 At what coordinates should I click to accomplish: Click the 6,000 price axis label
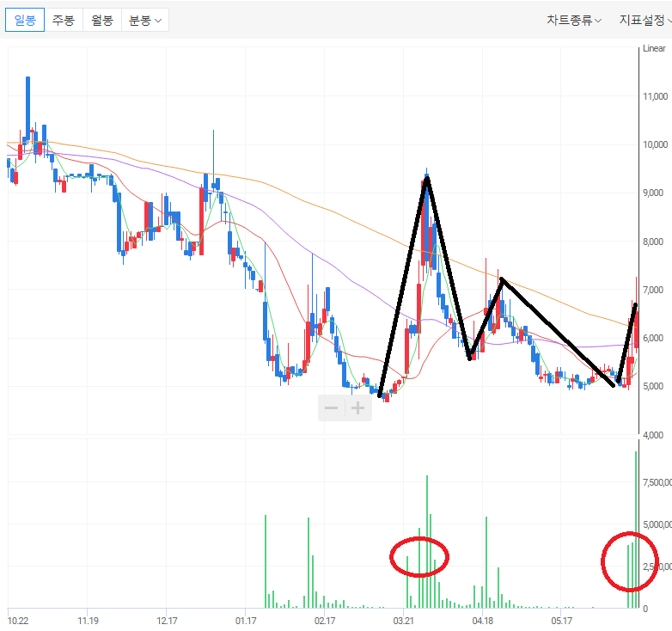click(x=654, y=338)
